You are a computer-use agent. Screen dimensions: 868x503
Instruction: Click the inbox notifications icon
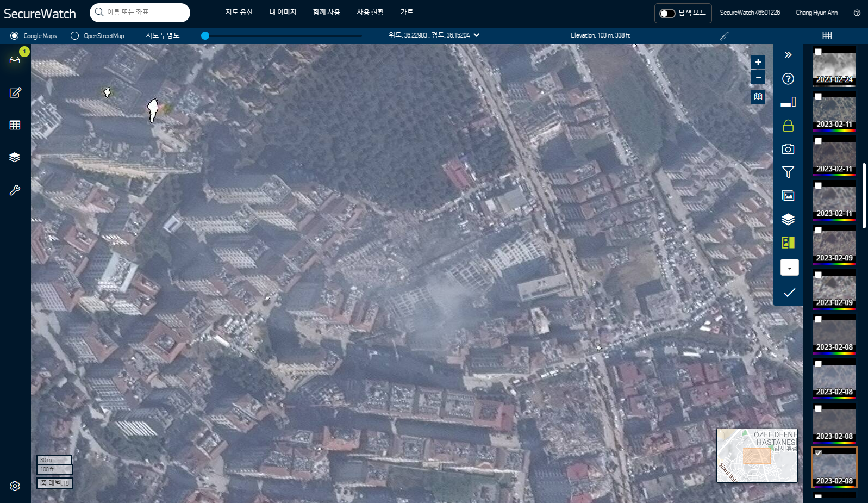point(15,60)
